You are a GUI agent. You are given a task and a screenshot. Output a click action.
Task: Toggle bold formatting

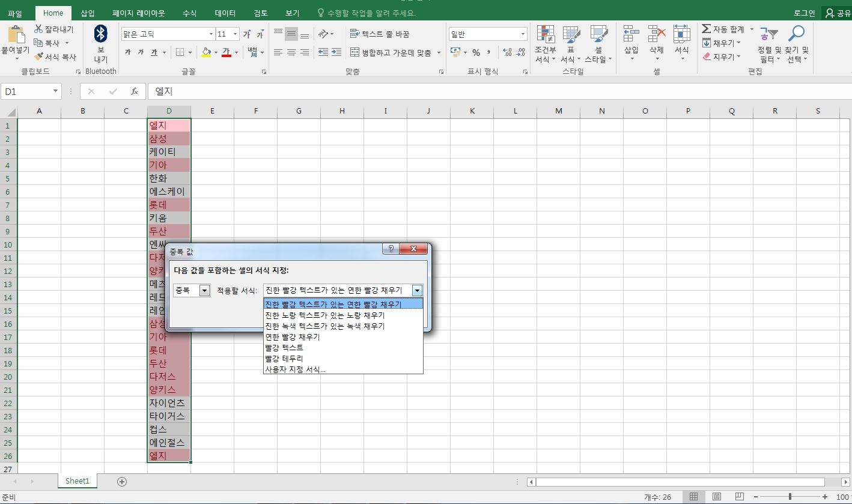click(x=127, y=52)
